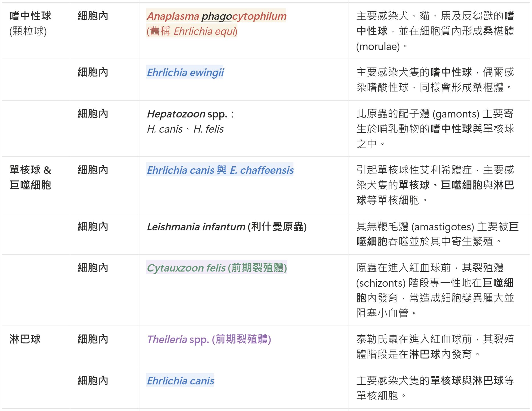Select 'Cytauxzoon felis (前期裂殖體)' text
The height and width of the screenshot is (411, 532).
217,268
